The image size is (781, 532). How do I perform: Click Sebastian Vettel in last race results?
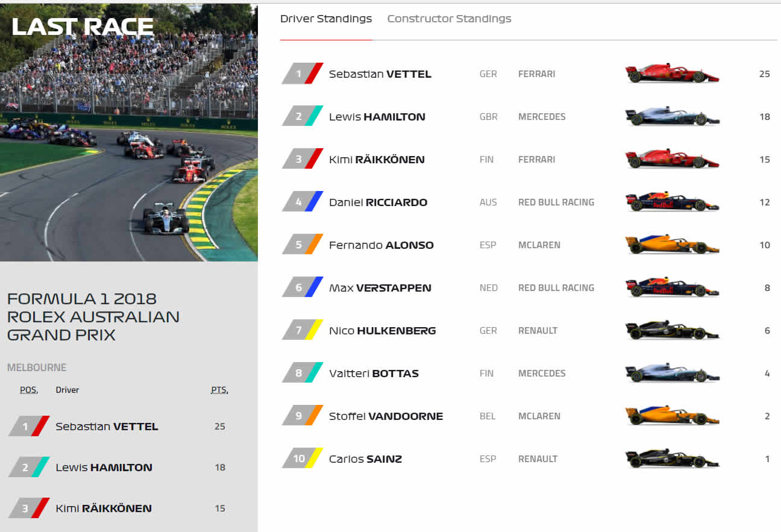107,427
